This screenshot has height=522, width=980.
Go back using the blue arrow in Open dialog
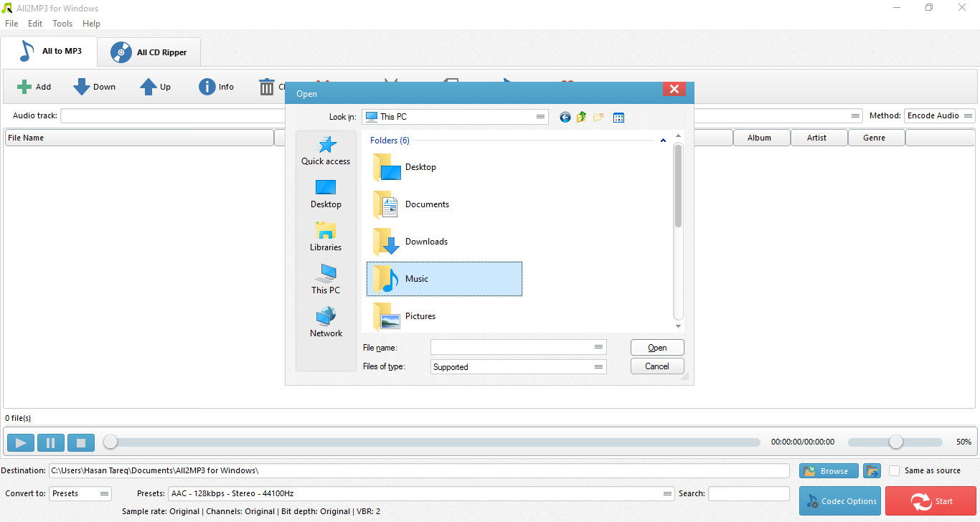click(565, 117)
